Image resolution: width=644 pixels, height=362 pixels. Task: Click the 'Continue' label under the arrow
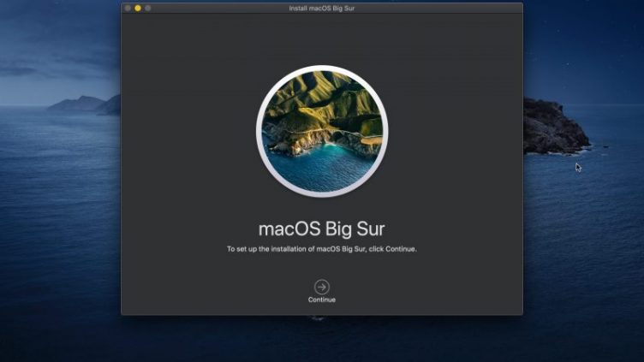322,300
